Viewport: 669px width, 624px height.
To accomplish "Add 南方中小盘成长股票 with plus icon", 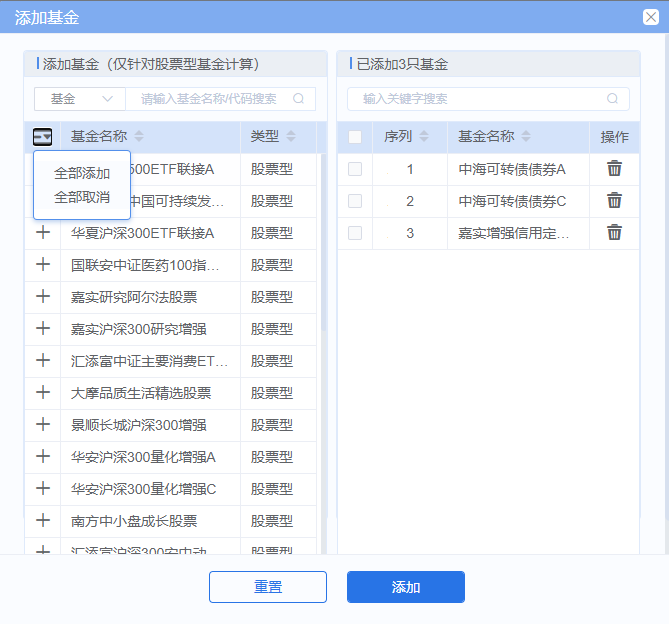I will (43, 521).
